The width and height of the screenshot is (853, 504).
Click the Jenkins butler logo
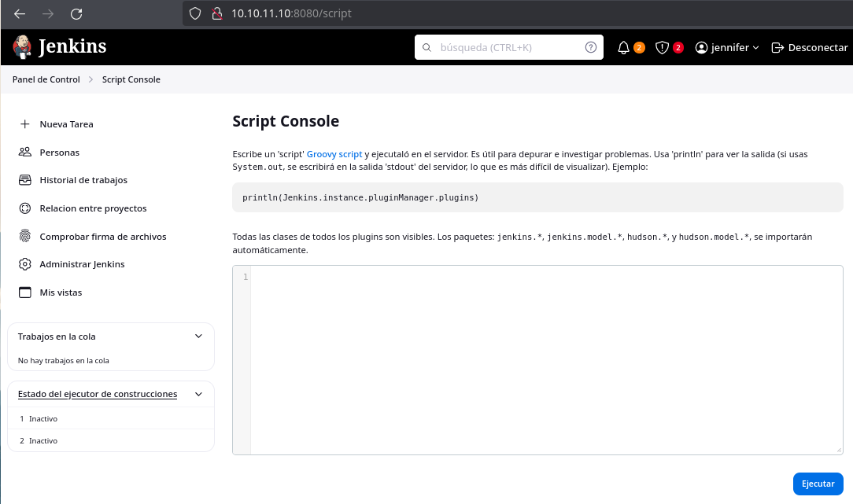coord(22,46)
